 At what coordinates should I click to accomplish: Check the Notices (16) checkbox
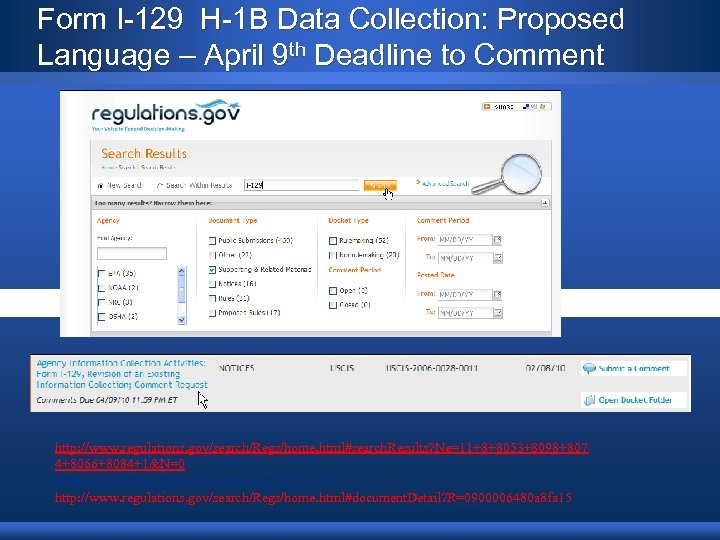[212, 284]
